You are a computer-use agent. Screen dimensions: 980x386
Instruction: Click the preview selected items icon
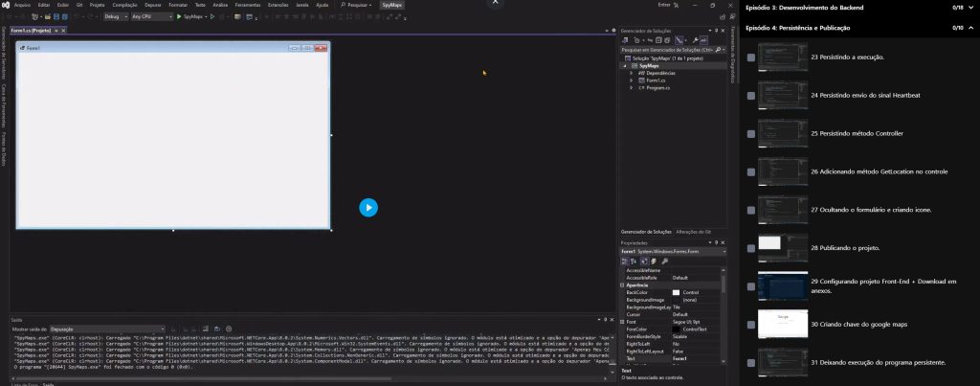pos(703,40)
